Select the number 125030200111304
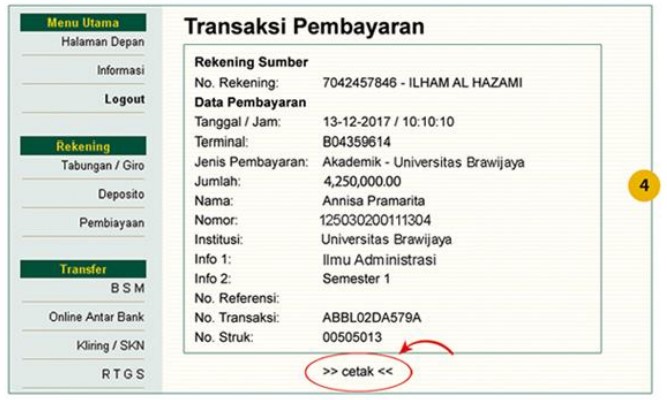Viewport: 667px width, 400px height. tap(376, 220)
